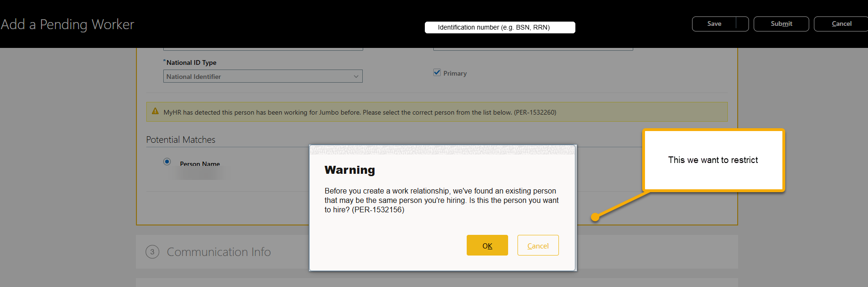Open the Save dropdown arrow segment
Image resolution: width=868 pixels, height=287 pixels.
tap(742, 24)
